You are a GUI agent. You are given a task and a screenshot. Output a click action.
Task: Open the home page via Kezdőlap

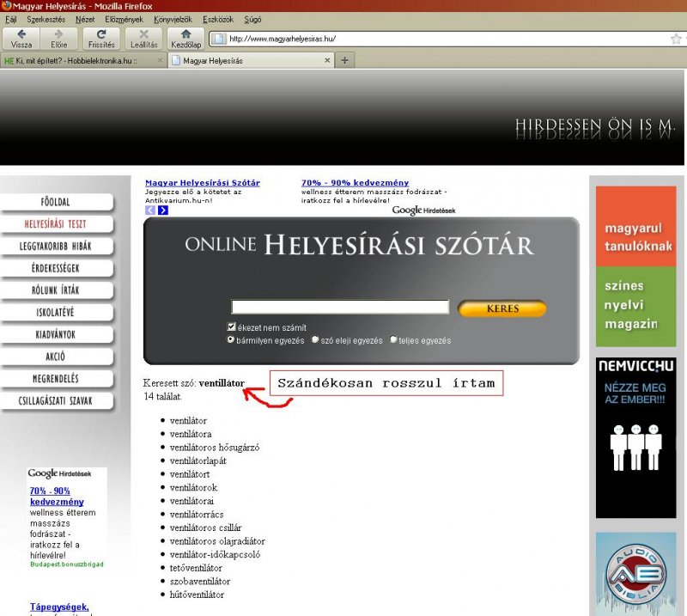[x=185, y=39]
